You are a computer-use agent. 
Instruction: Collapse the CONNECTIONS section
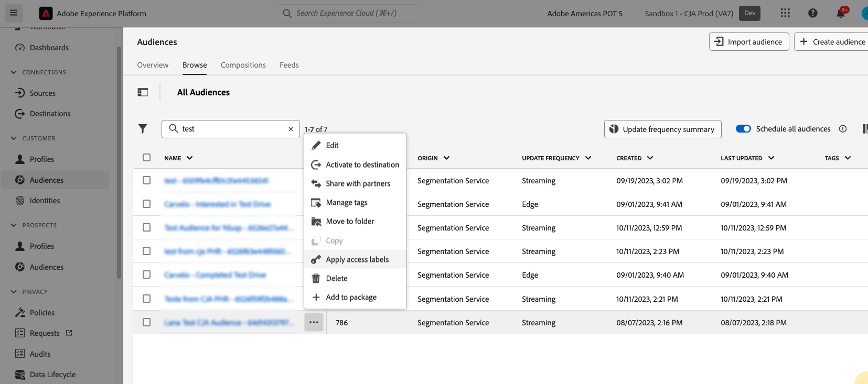[x=14, y=72]
